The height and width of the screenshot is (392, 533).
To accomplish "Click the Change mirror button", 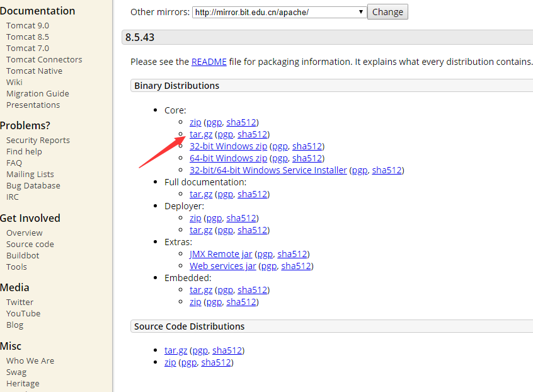I will (x=387, y=12).
